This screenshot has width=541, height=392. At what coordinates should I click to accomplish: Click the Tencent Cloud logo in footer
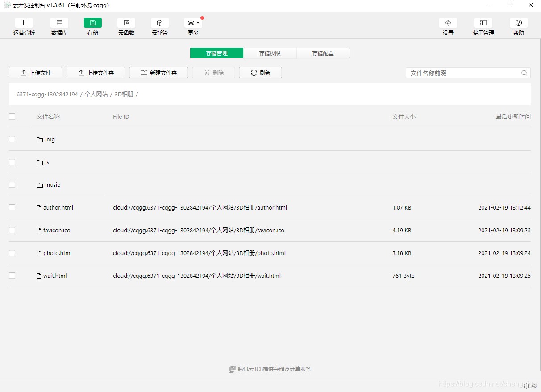232,369
